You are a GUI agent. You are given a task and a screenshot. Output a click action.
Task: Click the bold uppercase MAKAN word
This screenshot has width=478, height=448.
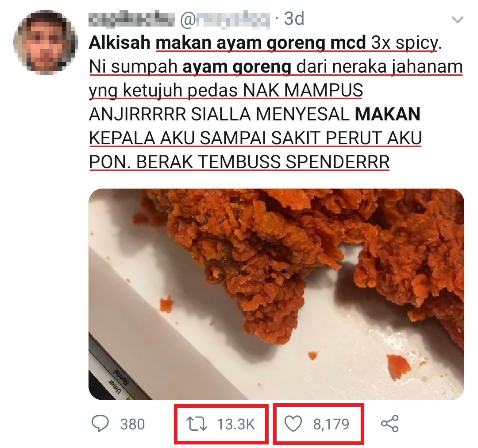[x=387, y=114]
